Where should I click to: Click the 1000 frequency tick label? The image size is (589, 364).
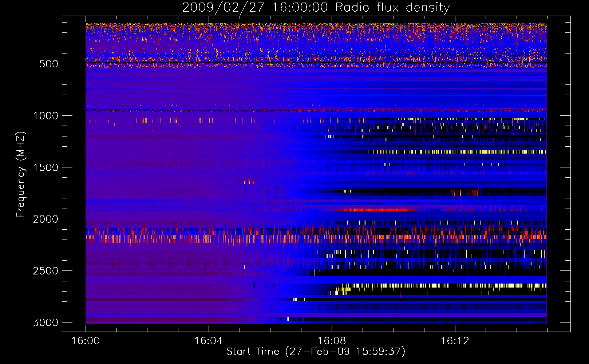pyautogui.click(x=46, y=116)
